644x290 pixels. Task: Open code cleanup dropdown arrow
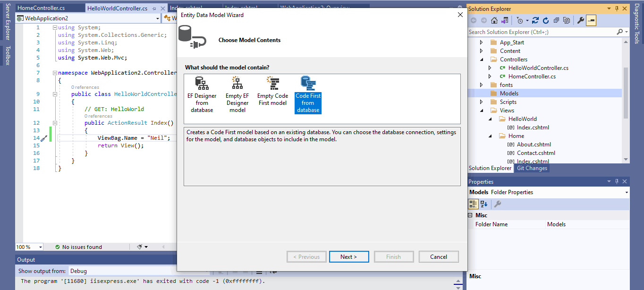146,247
